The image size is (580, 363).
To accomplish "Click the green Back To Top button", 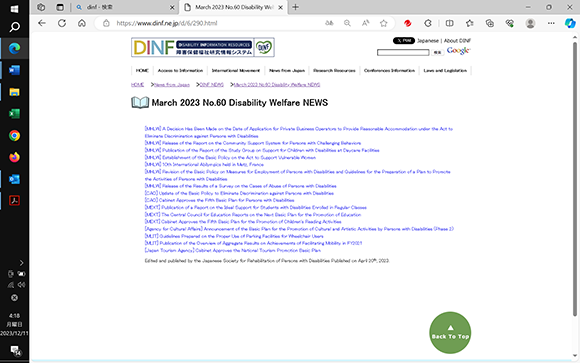I will coord(450,332).
